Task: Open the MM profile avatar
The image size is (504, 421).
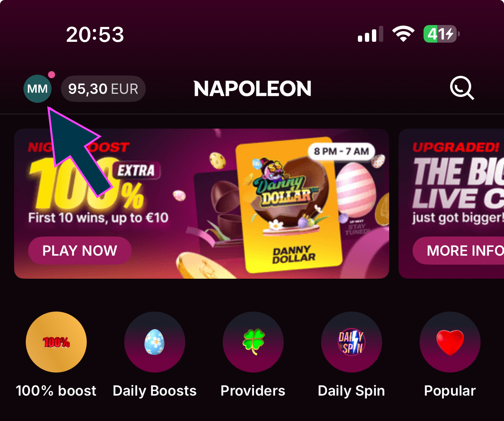Action: (x=38, y=89)
